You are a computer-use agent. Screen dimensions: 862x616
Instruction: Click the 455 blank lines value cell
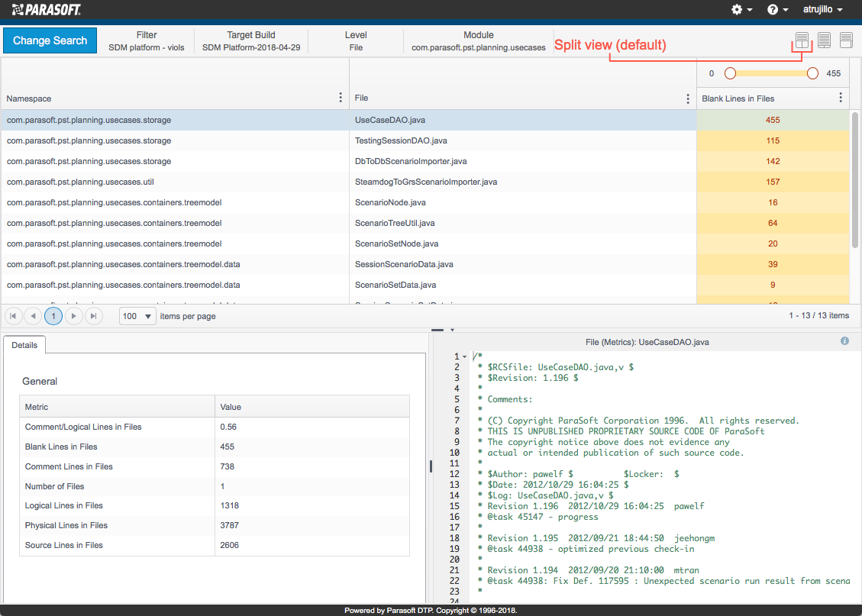coord(773,120)
